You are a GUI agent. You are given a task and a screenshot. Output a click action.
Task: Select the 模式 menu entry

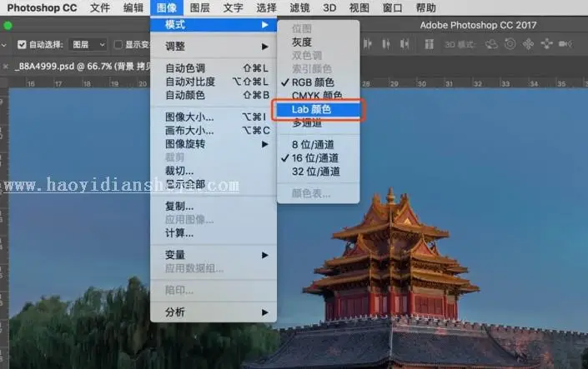point(214,25)
